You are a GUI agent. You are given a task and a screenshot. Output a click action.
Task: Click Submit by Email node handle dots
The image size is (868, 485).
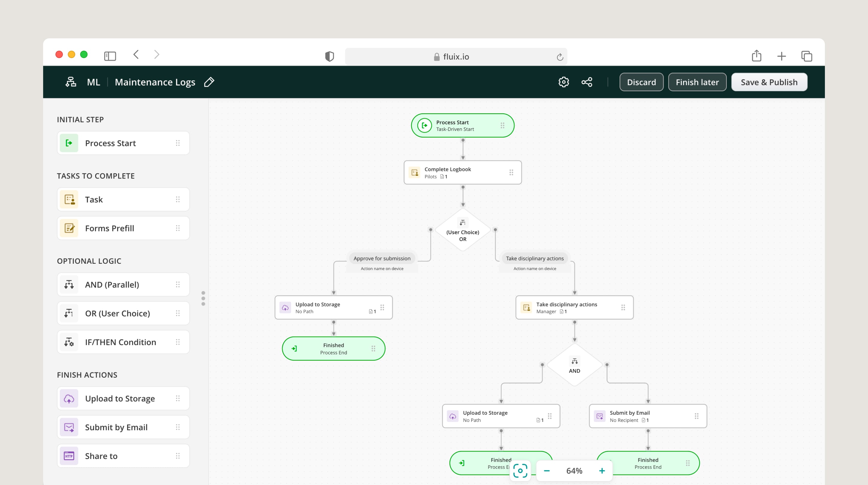[696, 416]
